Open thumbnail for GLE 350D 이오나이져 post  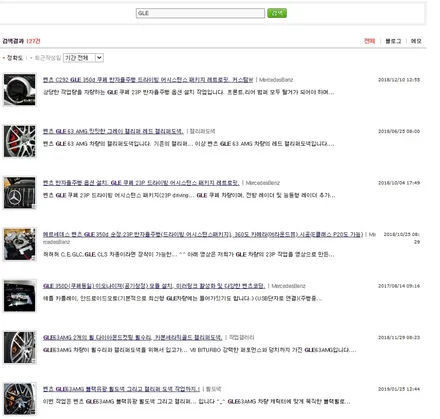pos(20,296)
